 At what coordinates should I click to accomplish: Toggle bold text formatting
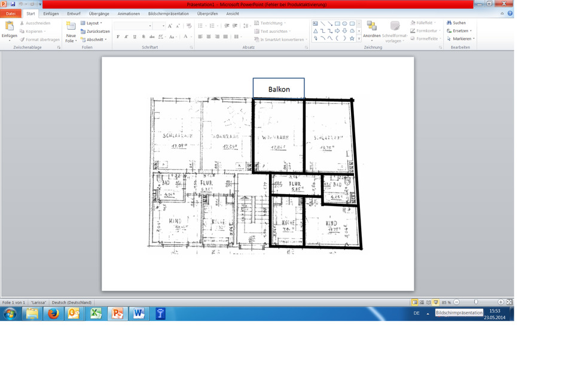[118, 37]
